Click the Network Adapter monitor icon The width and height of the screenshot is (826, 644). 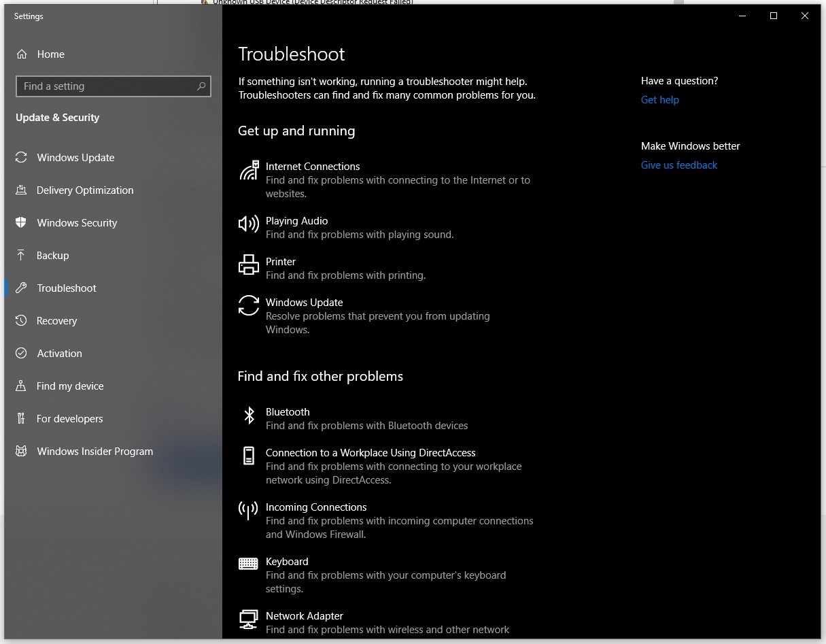(249, 619)
